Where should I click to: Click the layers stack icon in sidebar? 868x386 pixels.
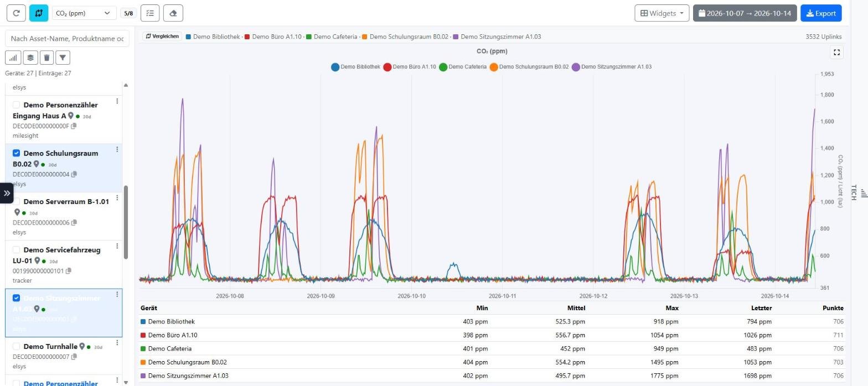(x=30, y=58)
